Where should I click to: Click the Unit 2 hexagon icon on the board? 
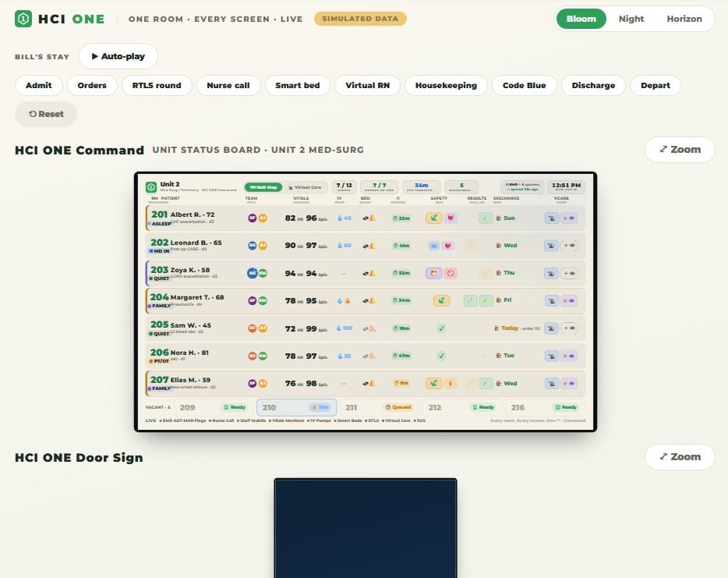[x=151, y=186]
